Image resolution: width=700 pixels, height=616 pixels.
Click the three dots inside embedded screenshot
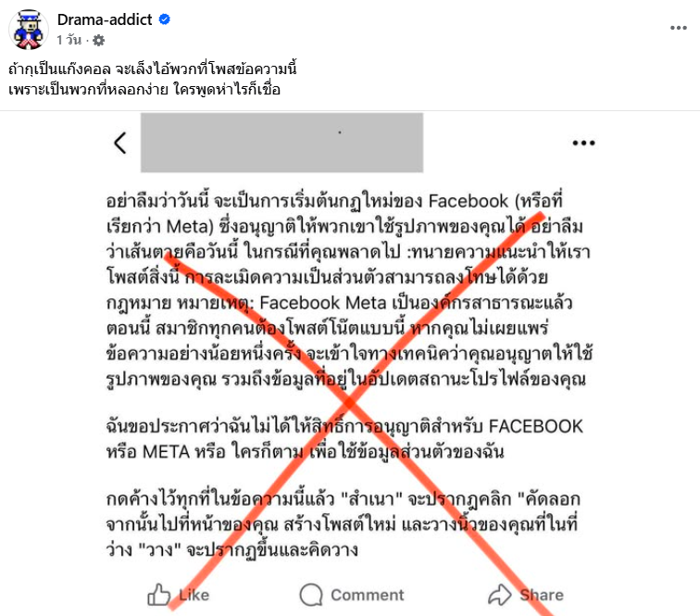pos(583,143)
